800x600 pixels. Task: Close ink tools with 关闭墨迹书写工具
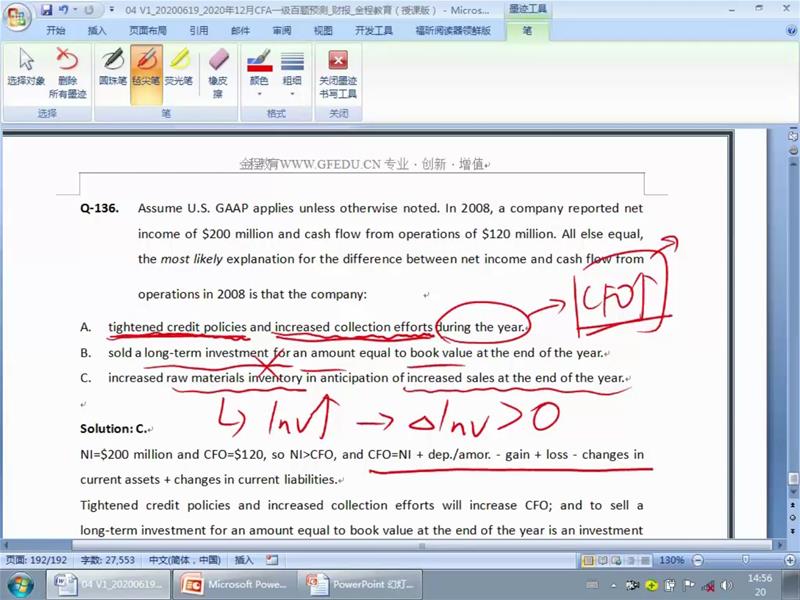[x=338, y=72]
